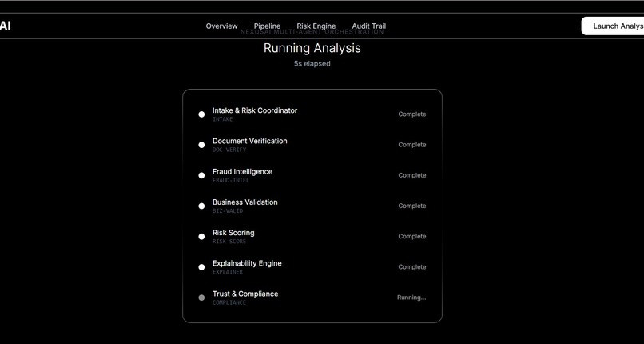The image size is (644, 344).
Task: Click the FRAUD-INTEL agent code label
Action: click(x=231, y=181)
